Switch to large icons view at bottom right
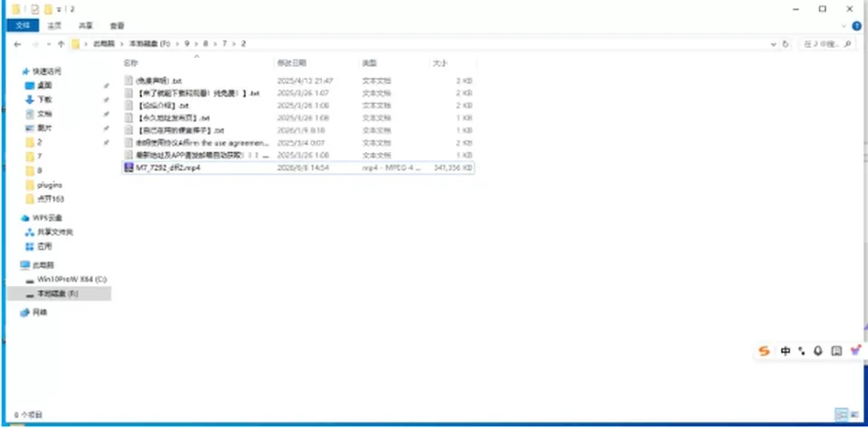The width and height of the screenshot is (868, 428). [x=853, y=414]
